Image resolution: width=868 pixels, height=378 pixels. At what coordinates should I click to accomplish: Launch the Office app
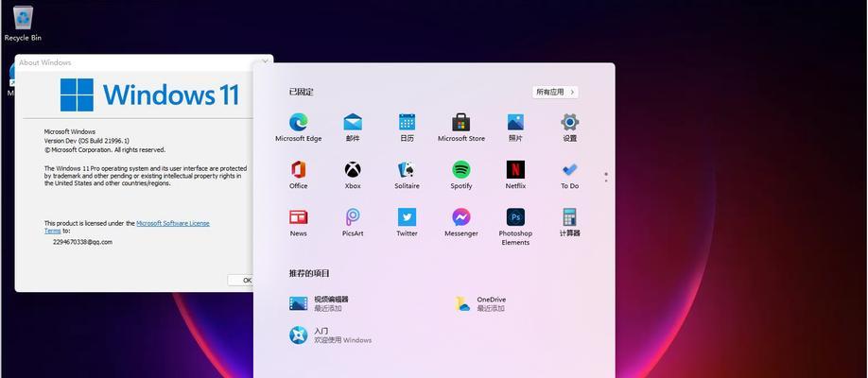(299, 175)
